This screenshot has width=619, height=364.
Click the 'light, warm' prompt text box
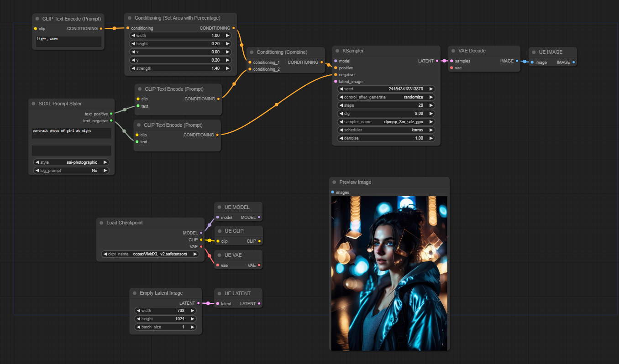[x=68, y=42]
